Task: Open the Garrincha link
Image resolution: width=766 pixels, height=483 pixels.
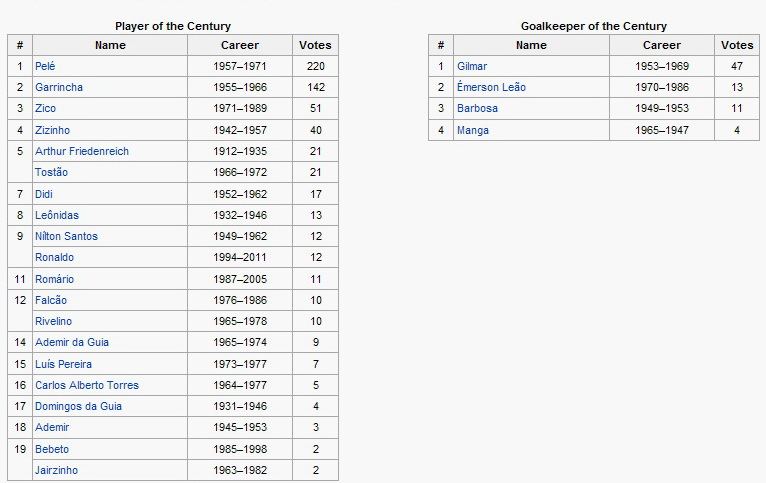Action: coord(59,87)
